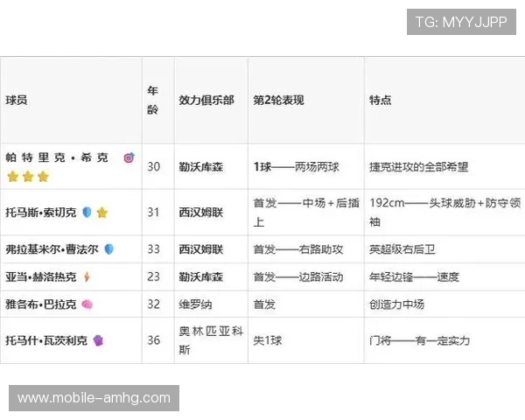The width and height of the screenshot is (525, 420).
Task: Click the gold star beside 托马斯·索切克
Action: click(102, 213)
